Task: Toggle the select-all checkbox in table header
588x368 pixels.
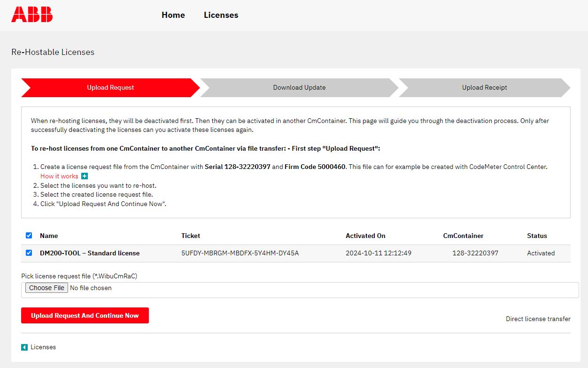Action: click(x=29, y=235)
